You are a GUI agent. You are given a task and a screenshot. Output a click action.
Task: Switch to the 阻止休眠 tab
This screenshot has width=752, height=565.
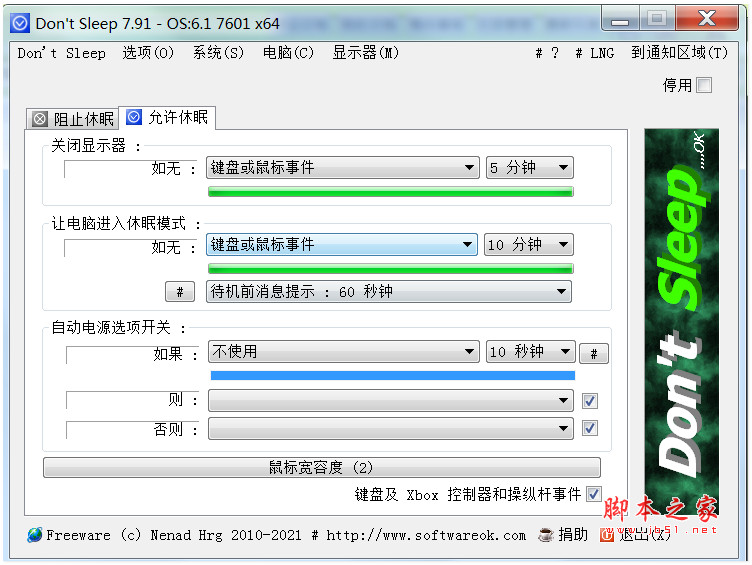coord(72,118)
